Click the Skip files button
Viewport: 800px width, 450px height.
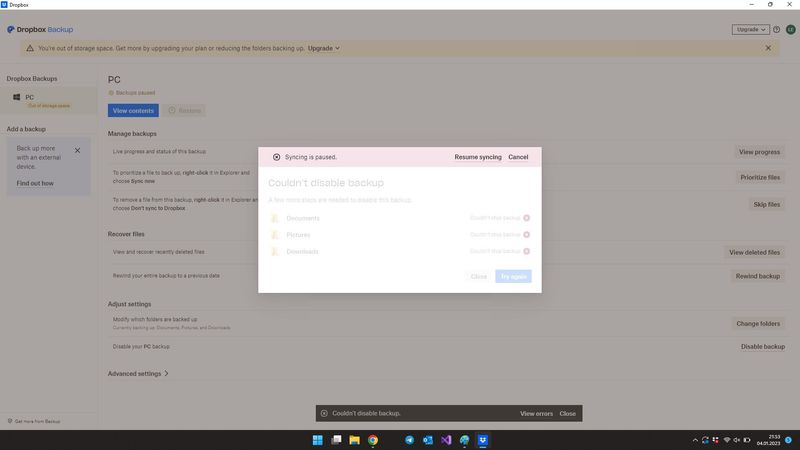click(x=766, y=205)
